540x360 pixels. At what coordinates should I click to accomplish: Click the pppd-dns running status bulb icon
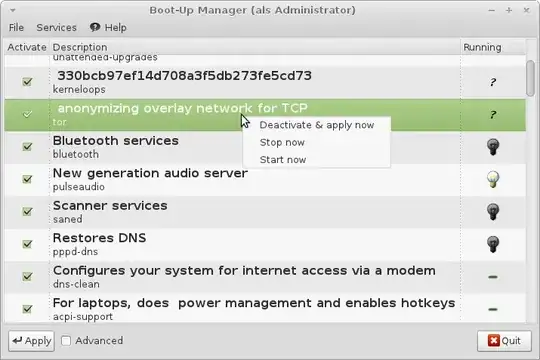pos(493,244)
